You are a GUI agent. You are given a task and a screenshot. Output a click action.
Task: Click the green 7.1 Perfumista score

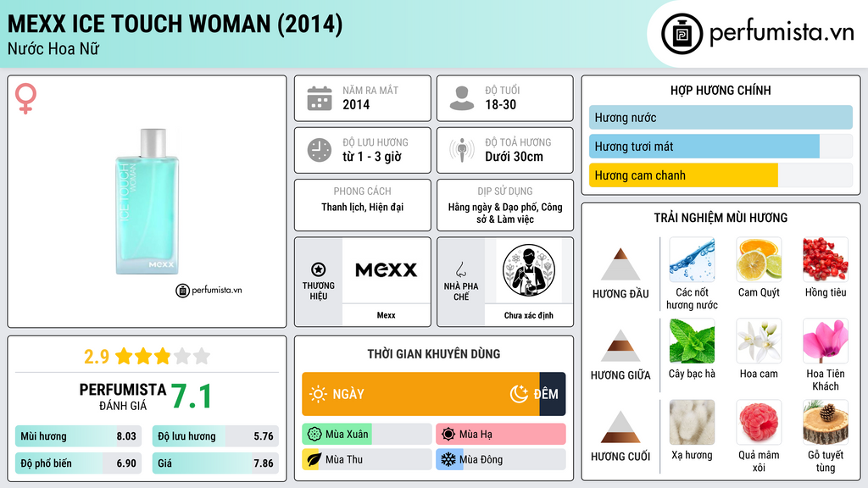pyautogui.click(x=191, y=396)
